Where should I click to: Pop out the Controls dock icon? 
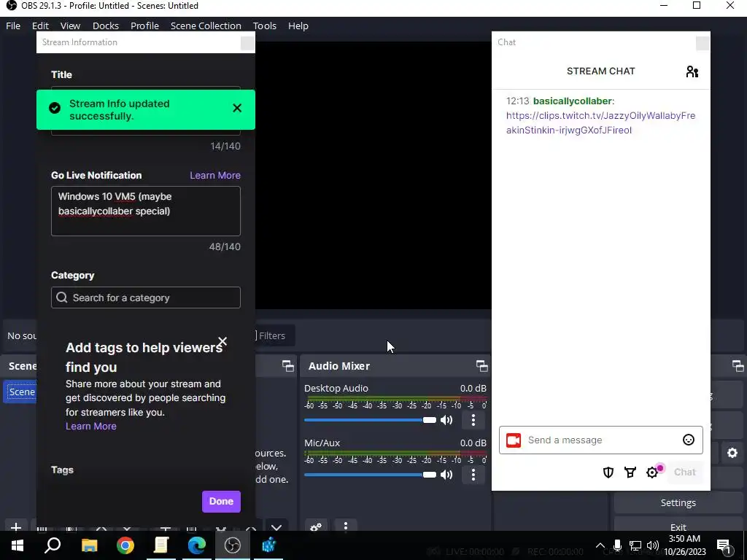pyautogui.click(x=738, y=366)
